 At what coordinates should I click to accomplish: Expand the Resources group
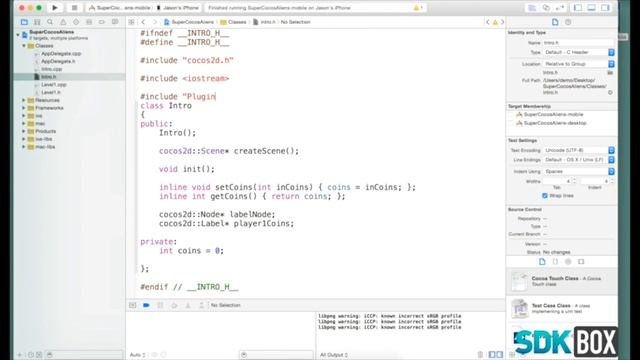24,100
